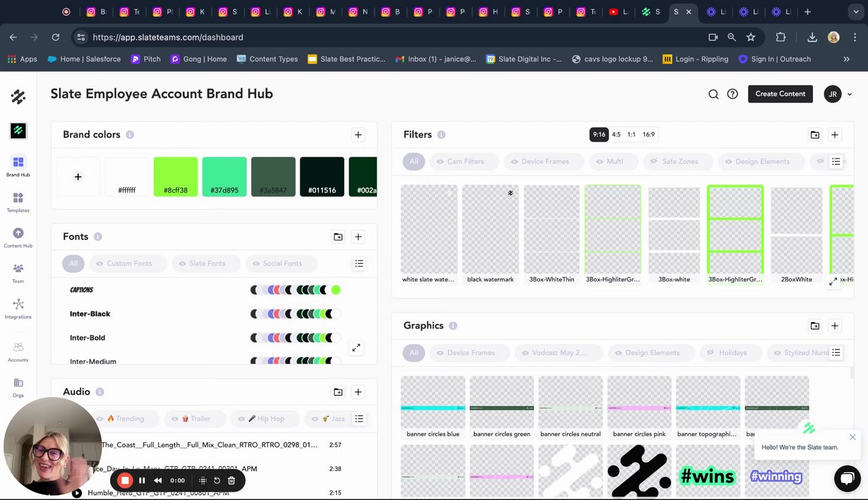Open the help question mark icon
The height and width of the screenshot is (500, 868).
732,94
